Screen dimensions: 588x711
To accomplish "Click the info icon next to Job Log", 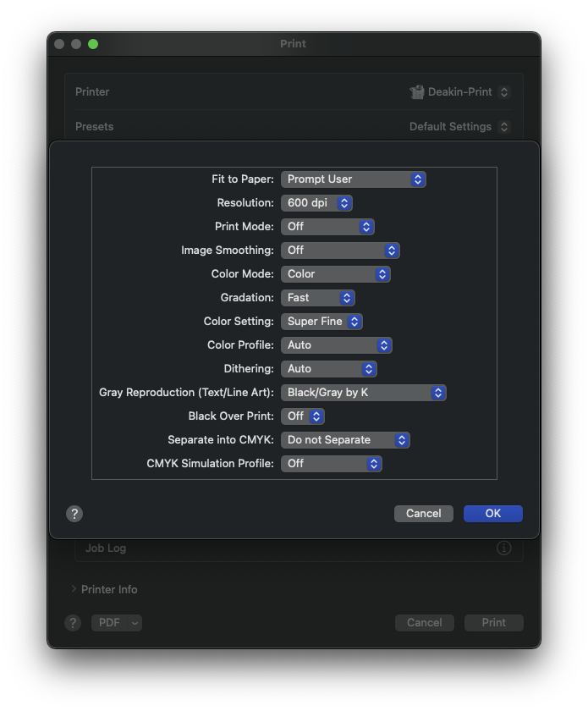I will [x=503, y=548].
